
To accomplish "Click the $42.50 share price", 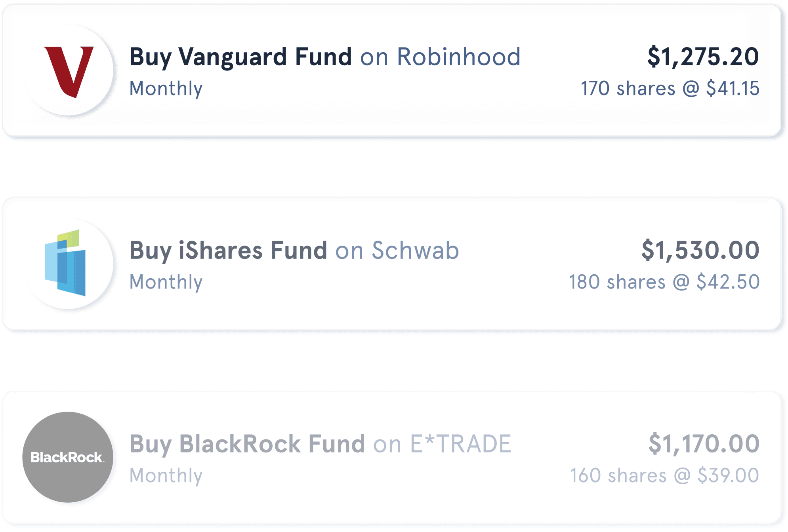I will [x=728, y=282].
